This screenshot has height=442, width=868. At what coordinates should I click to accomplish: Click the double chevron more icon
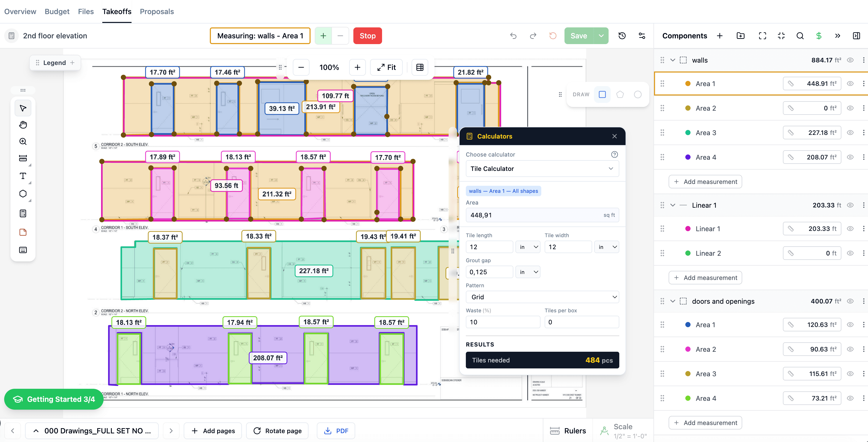coord(838,36)
